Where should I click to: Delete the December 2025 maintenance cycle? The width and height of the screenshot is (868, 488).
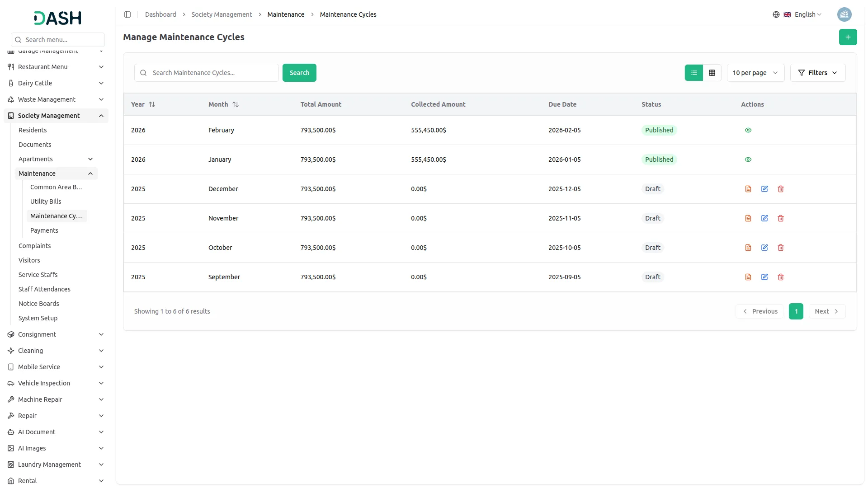tap(780, 189)
